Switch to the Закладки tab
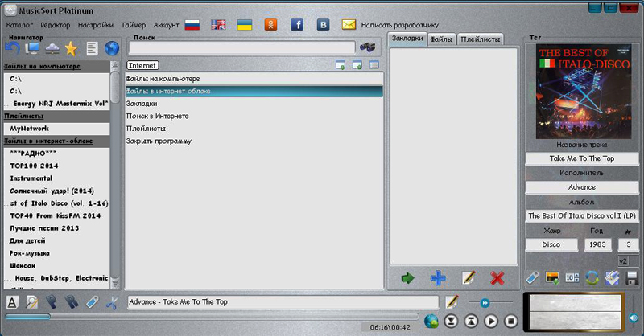This screenshot has height=336, width=644. (407, 39)
